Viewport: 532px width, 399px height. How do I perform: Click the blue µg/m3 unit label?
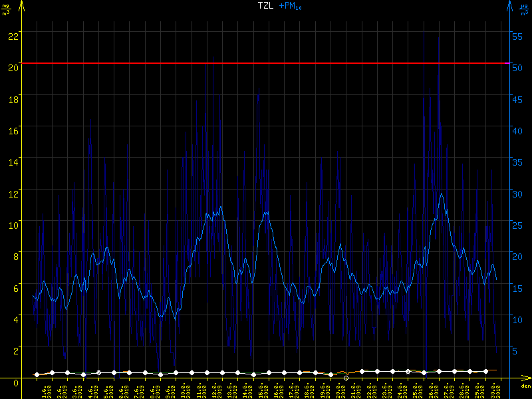click(x=525, y=8)
